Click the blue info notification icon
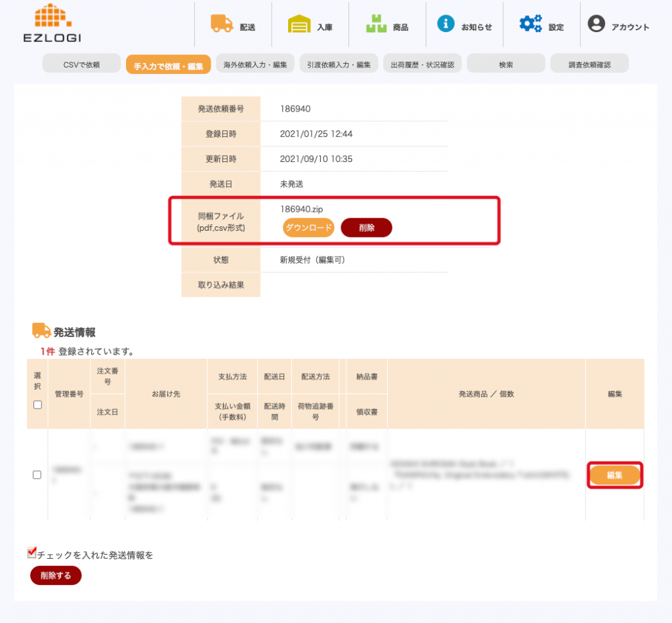This screenshot has height=623, width=672. tap(446, 24)
